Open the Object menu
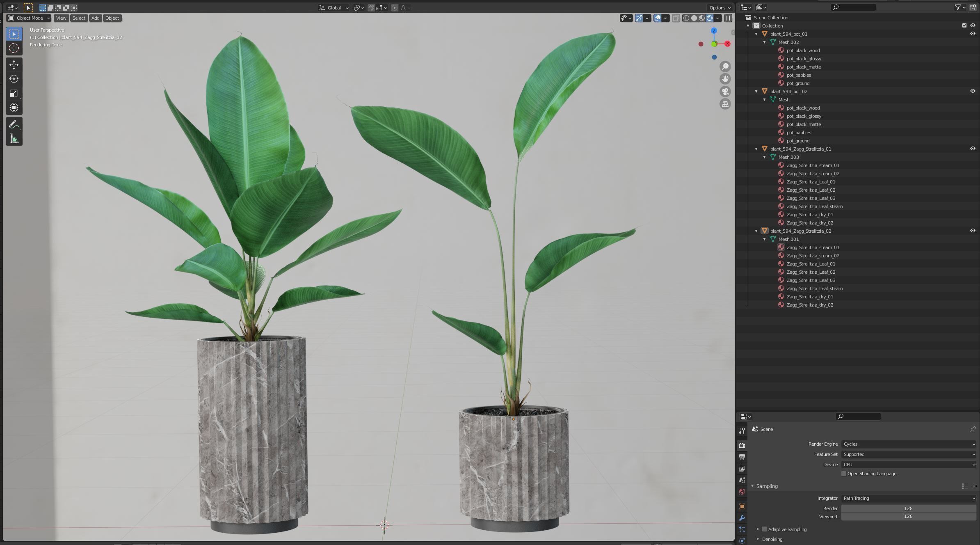 click(x=112, y=18)
